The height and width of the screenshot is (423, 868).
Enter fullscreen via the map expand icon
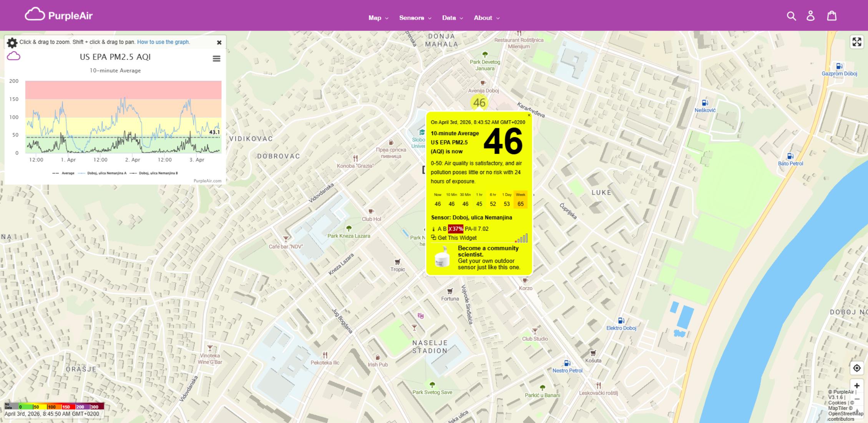pyautogui.click(x=857, y=42)
